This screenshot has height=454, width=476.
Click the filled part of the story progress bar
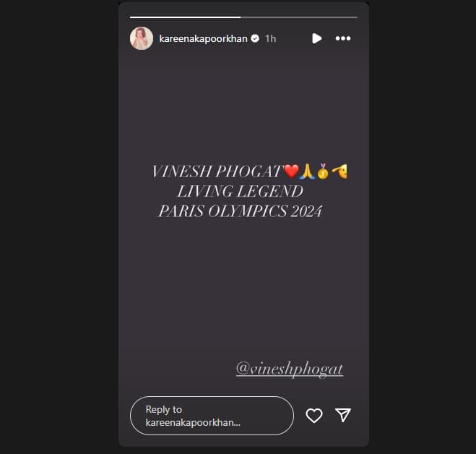(x=186, y=17)
